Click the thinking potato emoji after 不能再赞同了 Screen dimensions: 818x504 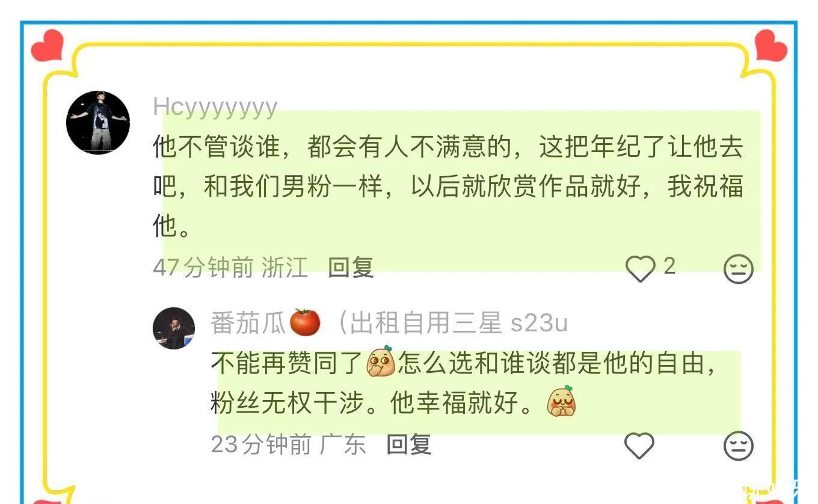click(381, 361)
